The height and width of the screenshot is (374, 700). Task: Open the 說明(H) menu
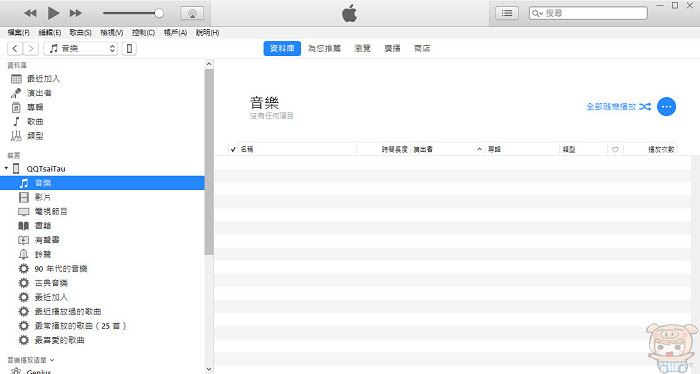click(x=208, y=33)
